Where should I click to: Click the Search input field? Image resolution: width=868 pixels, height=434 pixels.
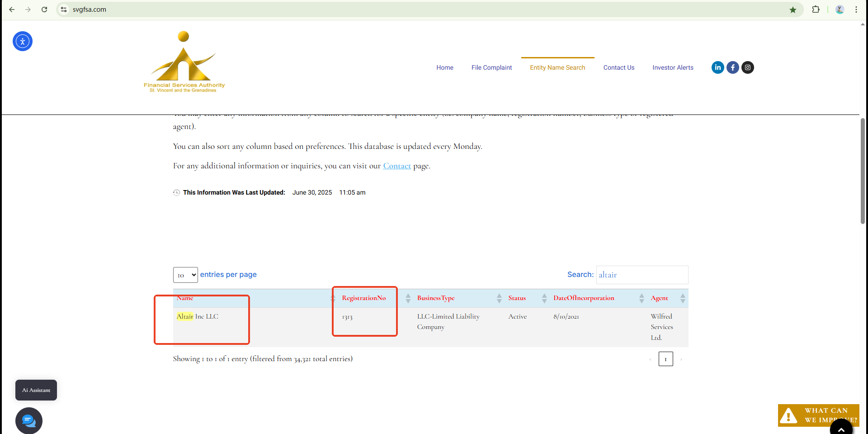[642, 275]
